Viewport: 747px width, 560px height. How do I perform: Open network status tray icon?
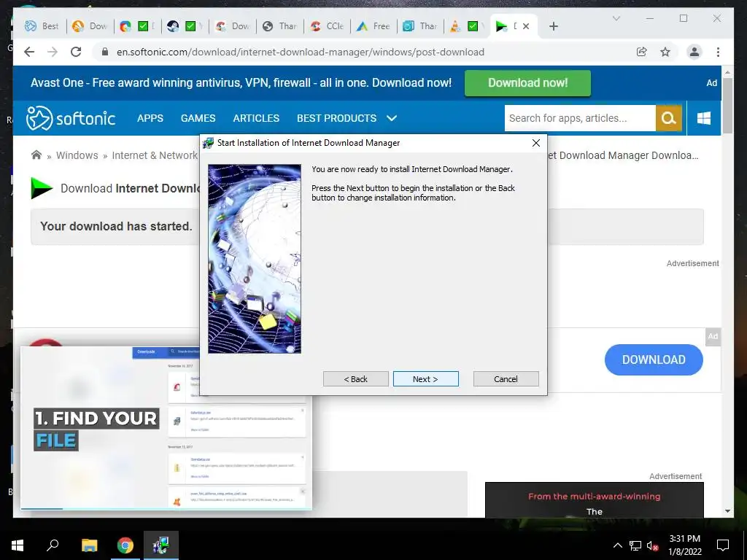pyautogui.click(x=635, y=545)
